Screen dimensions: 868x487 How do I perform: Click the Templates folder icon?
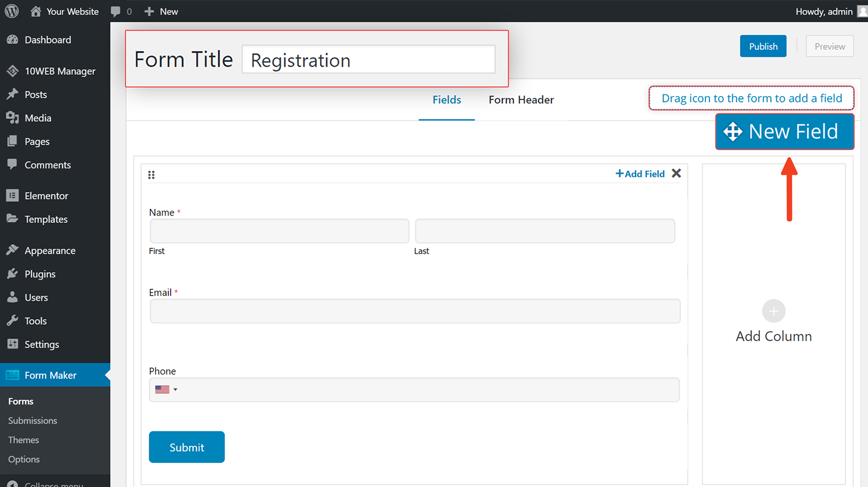tap(12, 219)
